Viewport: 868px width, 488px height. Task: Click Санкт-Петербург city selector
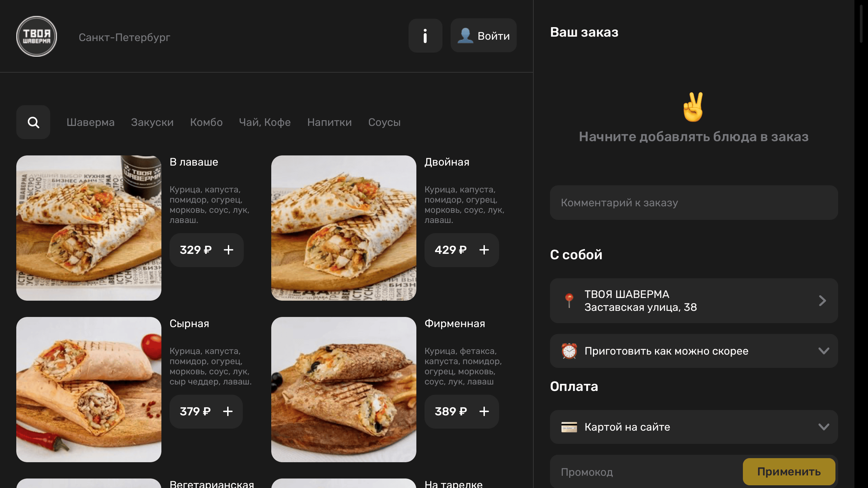(x=124, y=37)
